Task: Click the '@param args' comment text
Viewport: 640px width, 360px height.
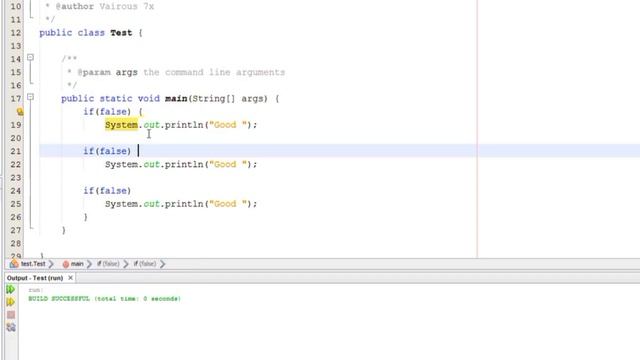Action: point(107,72)
